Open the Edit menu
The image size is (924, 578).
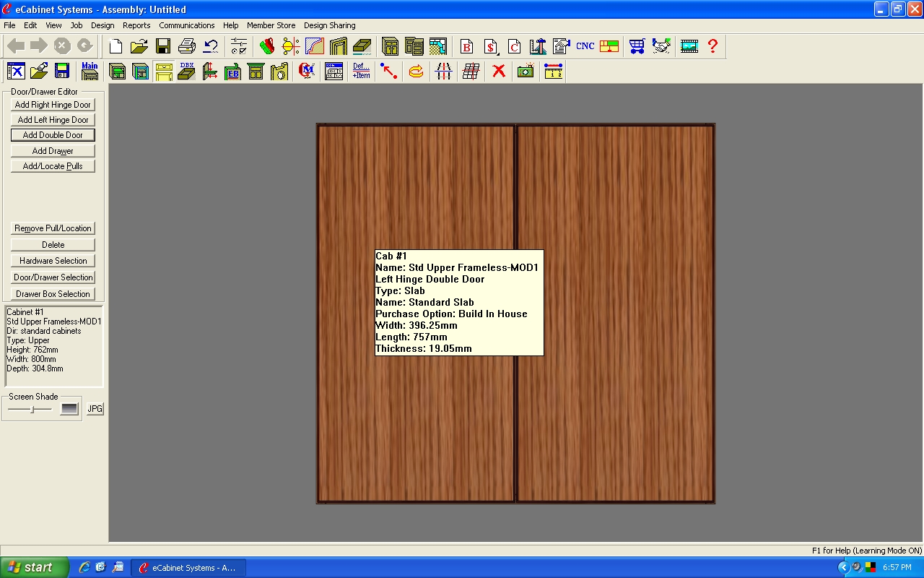point(30,25)
